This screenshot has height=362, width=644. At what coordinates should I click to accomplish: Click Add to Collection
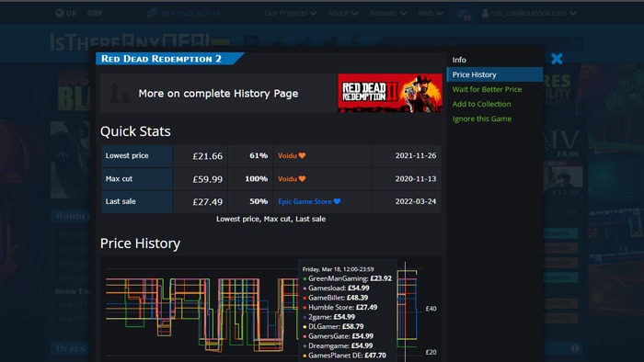pyautogui.click(x=481, y=104)
